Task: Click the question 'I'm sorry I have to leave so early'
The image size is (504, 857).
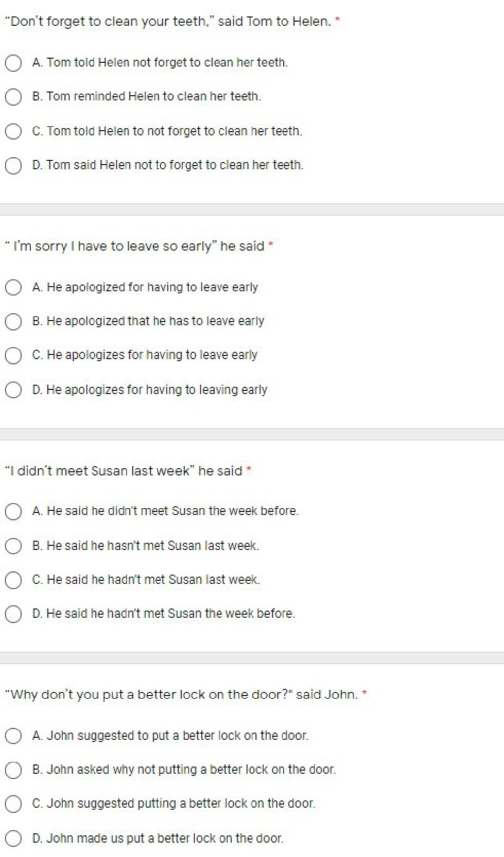Action: coord(135,246)
